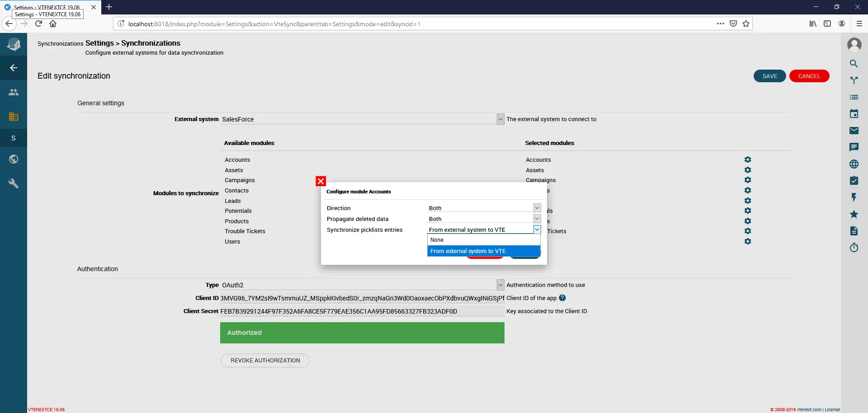Expand the External system dropdown
Image resolution: width=868 pixels, height=413 pixels.
pyautogui.click(x=500, y=119)
